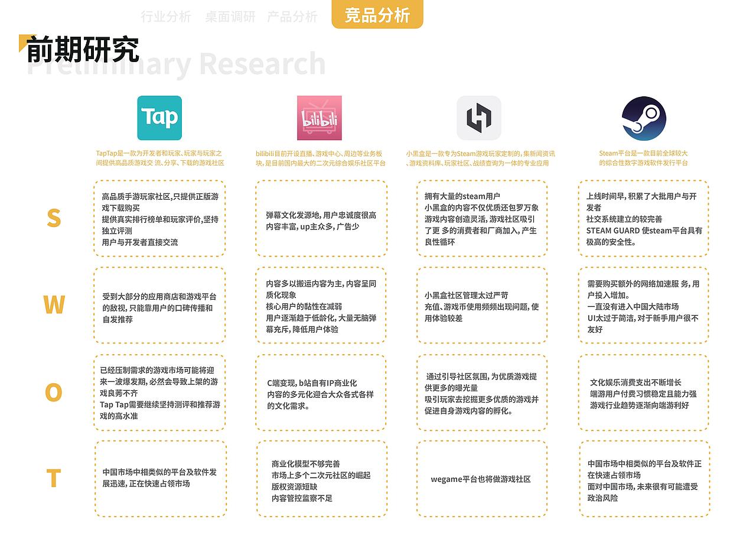756x535 pixels.
Task: Click the orange S row label
Action: pos(54,218)
